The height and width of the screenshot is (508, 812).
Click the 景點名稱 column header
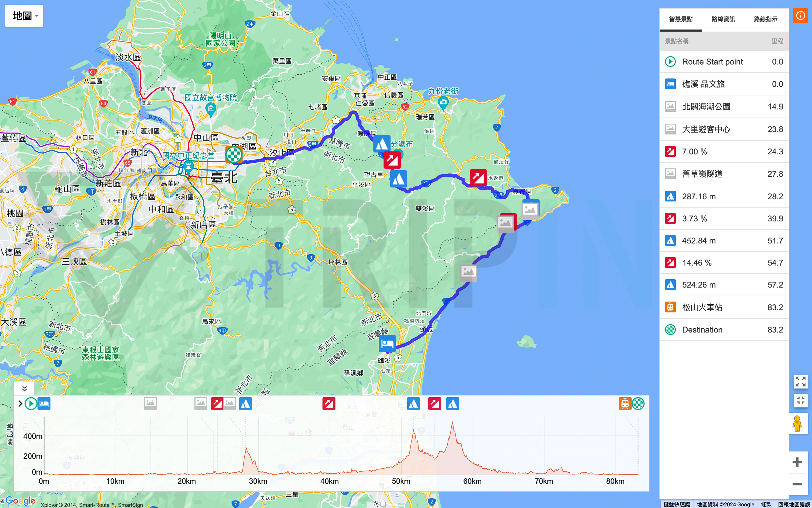point(677,41)
